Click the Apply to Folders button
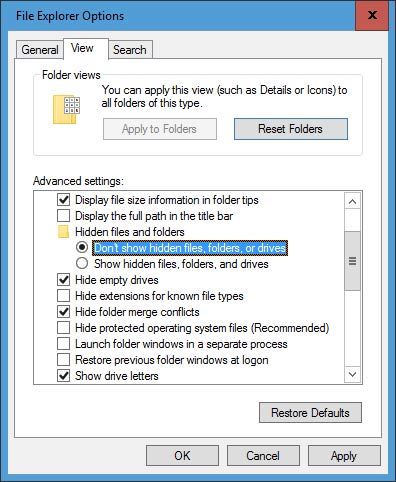Viewport: 396px width, 482px height. (x=160, y=129)
